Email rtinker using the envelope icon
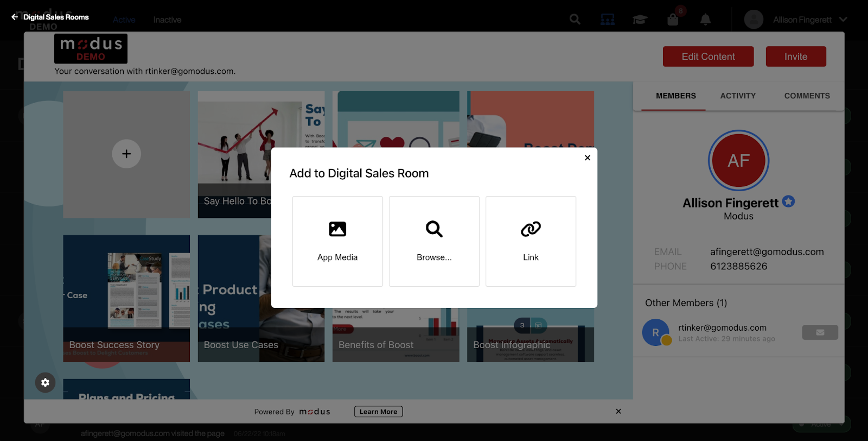This screenshot has height=441, width=868. [x=820, y=332]
